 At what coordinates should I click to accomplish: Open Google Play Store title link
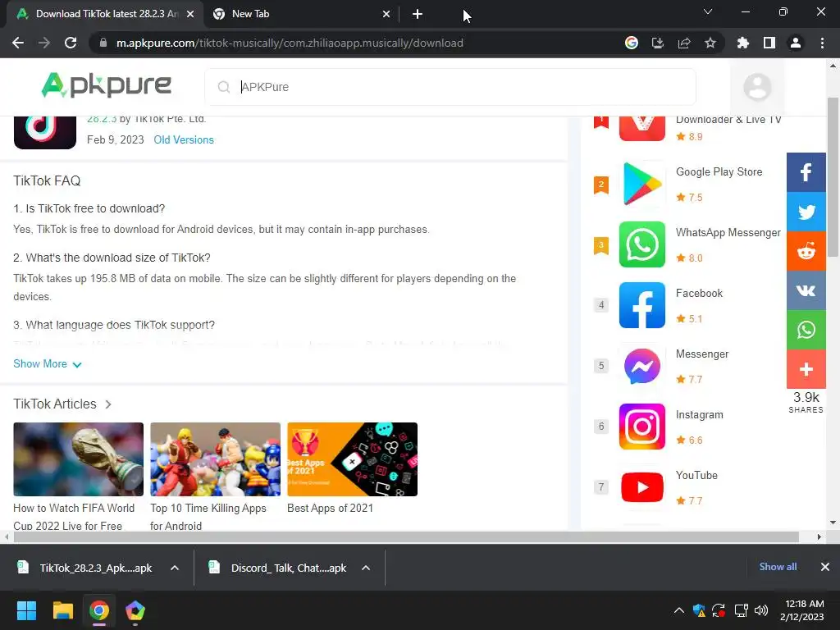(x=719, y=172)
